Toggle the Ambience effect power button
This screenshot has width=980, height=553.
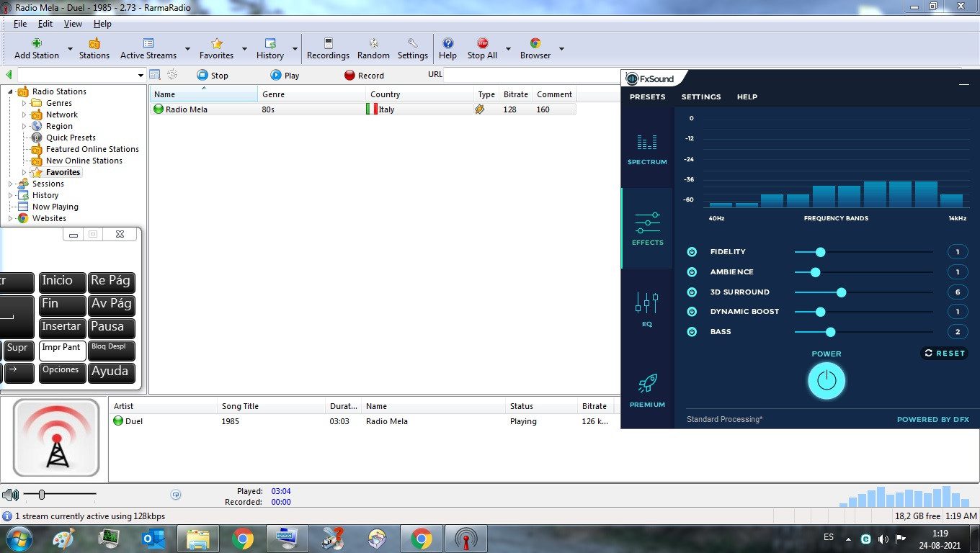692,272
